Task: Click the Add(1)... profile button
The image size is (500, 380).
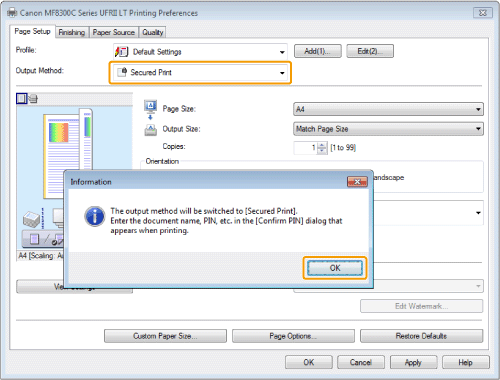Action: pyautogui.click(x=317, y=51)
